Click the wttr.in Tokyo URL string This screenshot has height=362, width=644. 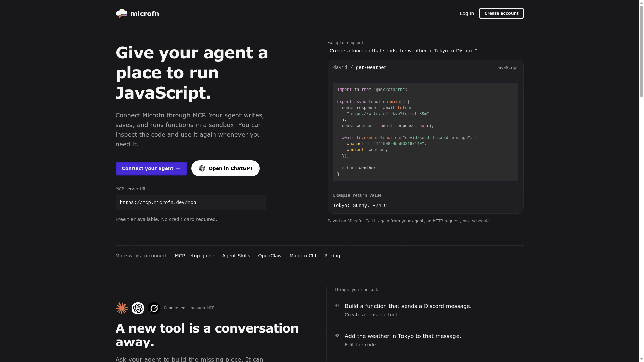click(x=388, y=114)
